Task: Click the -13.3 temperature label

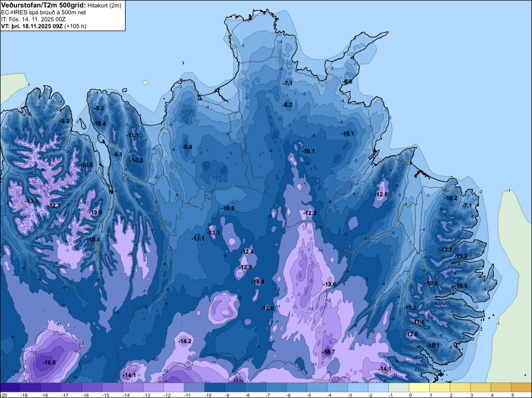Action: pos(32,202)
